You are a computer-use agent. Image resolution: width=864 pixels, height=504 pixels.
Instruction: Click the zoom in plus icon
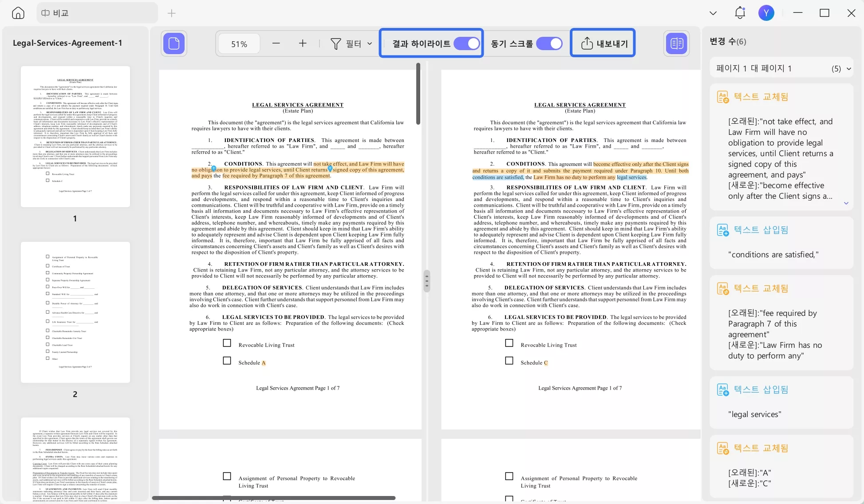[303, 43]
